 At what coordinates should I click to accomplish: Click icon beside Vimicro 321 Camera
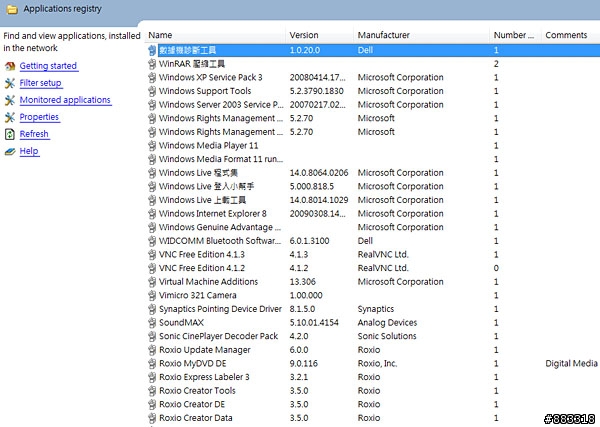(x=152, y=296)
